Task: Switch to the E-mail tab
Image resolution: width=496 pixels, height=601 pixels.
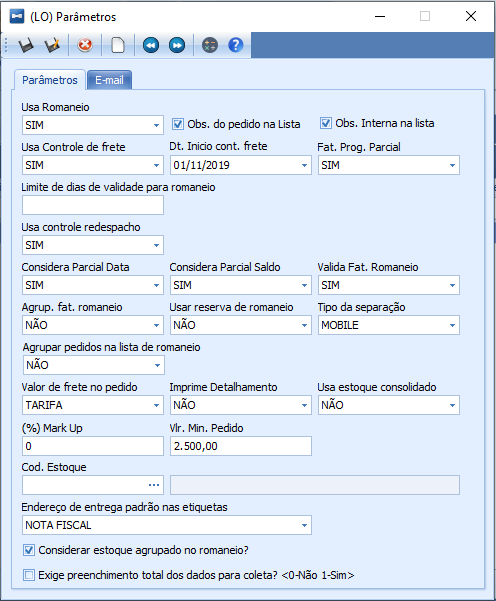Action: [x=109, y=80]
